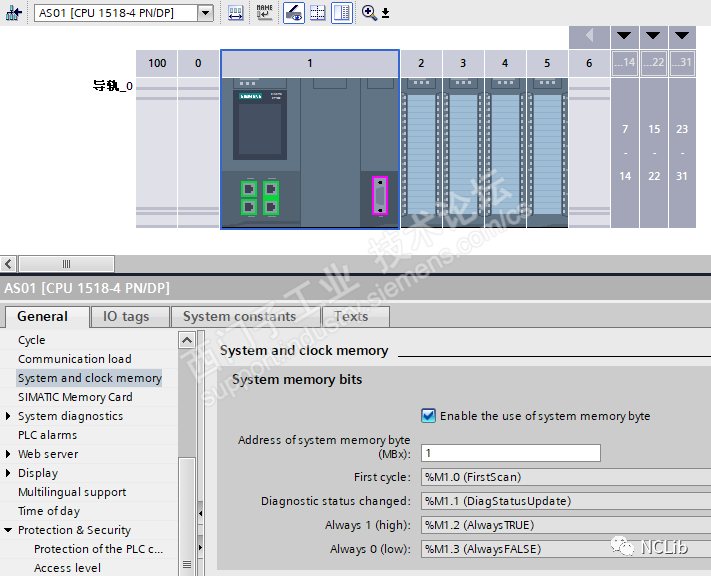711x576 pixels.
Task: Click the Diagnostic status changed %M1.1 field
Action: pos(566,501)
